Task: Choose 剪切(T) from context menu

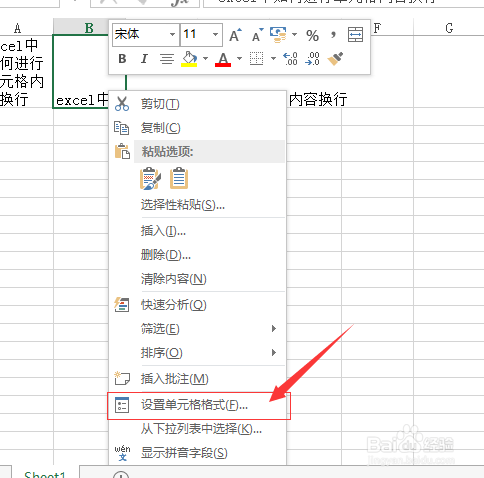Action: [x=197, y=104]
